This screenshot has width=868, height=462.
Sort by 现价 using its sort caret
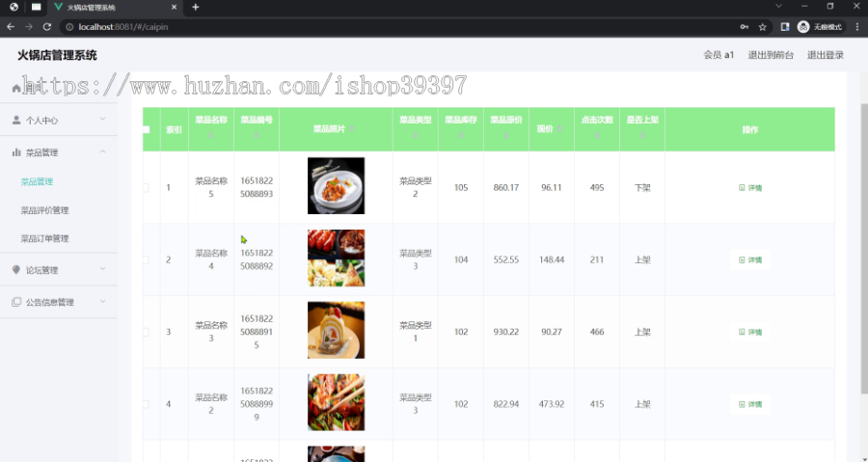click(x=559, y=129)
